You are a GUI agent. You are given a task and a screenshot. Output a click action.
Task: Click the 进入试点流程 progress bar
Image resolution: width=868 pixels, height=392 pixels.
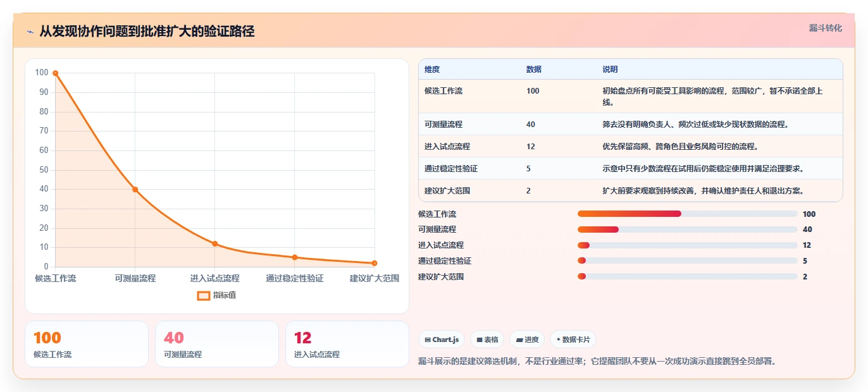[687, 245]
